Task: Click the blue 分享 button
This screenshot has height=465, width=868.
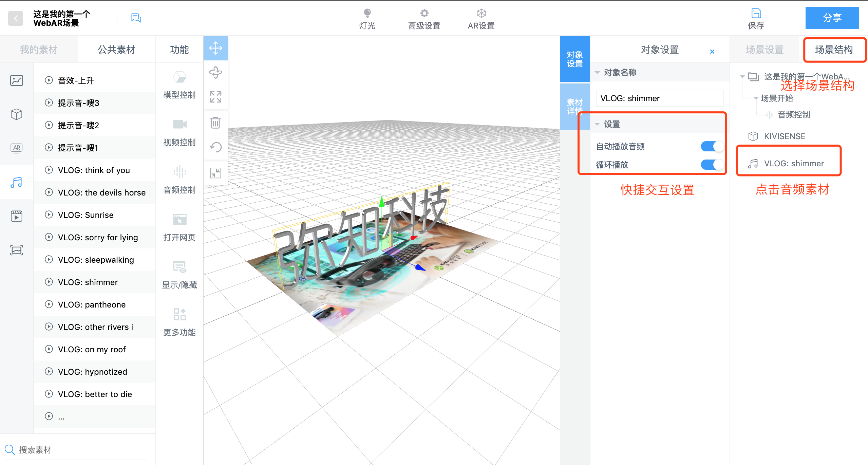Action: 832,18
